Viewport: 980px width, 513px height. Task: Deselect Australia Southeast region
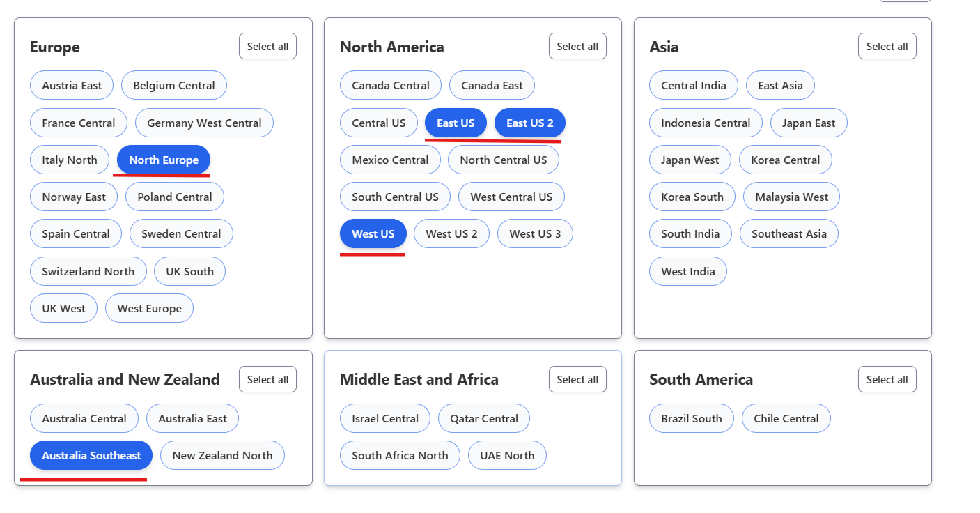tap(91, 456)
